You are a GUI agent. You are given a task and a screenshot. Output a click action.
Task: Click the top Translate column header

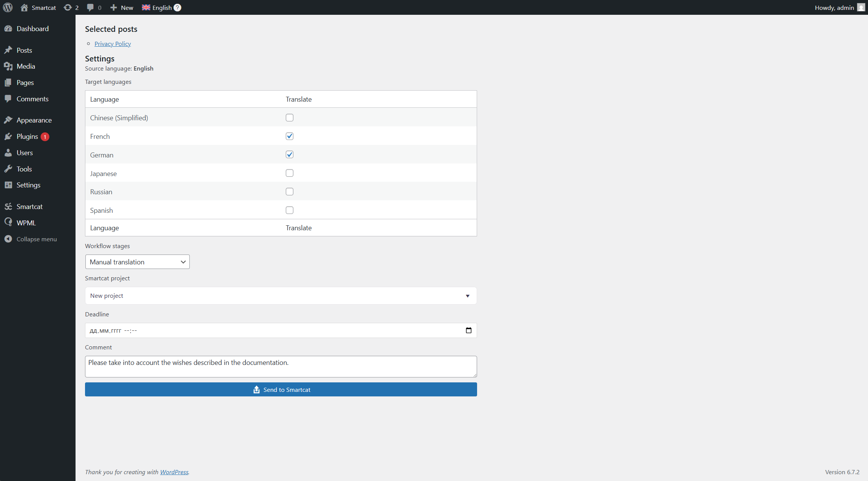pyautogui.click(x=299, y=99)
